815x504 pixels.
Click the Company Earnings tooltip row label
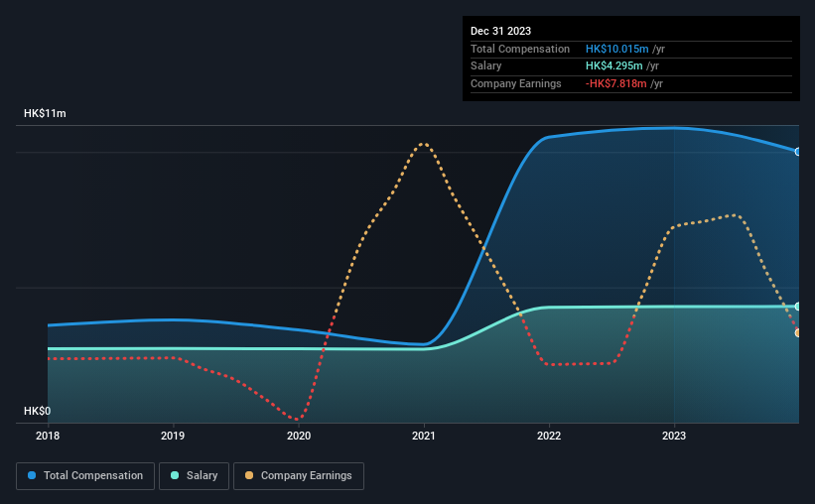click(x=515, y=83)
